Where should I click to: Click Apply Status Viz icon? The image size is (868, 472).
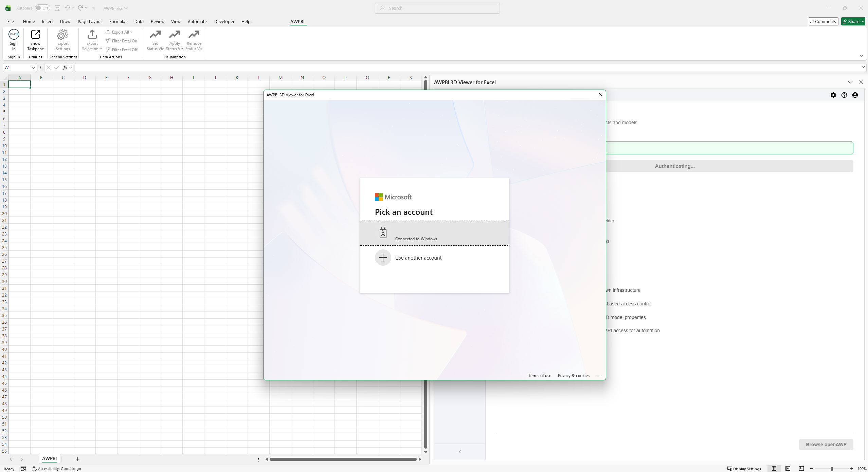click(x=175, y=34)
